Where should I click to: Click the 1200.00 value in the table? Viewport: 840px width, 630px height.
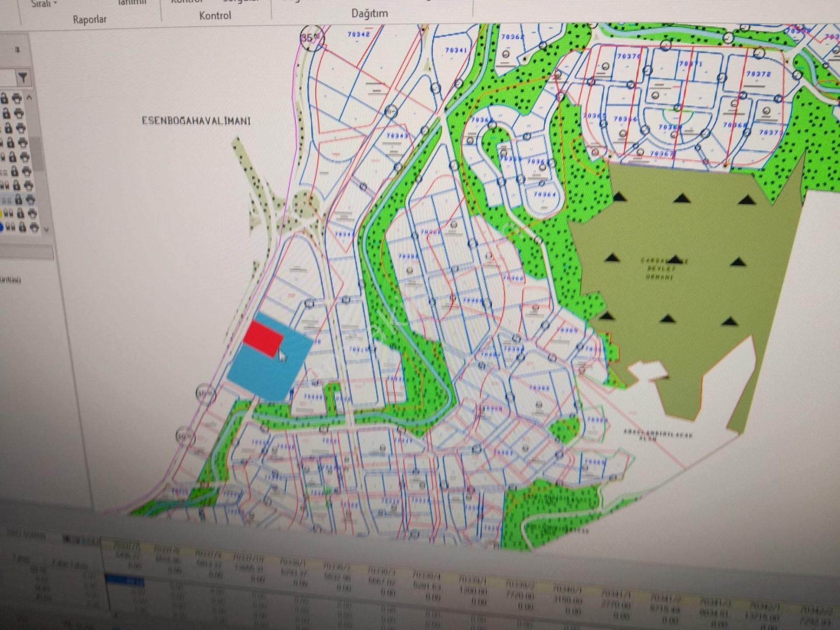click(472, 591)
